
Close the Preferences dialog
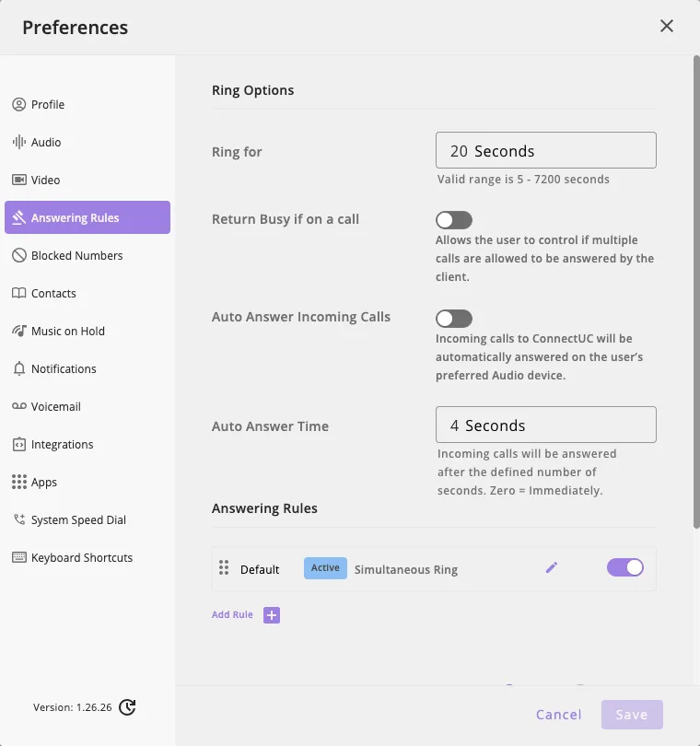point(667,26)
